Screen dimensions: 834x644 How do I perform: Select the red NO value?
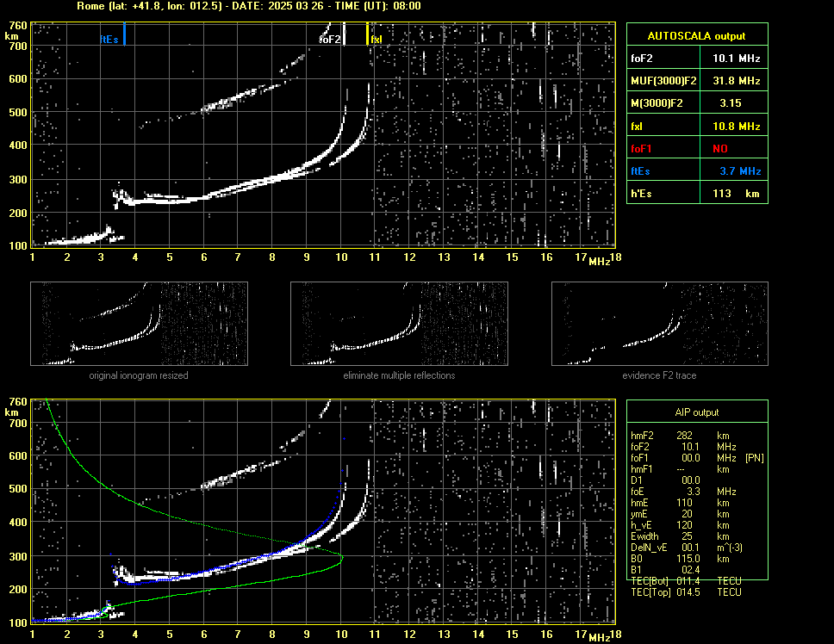[x=719, y=149]
